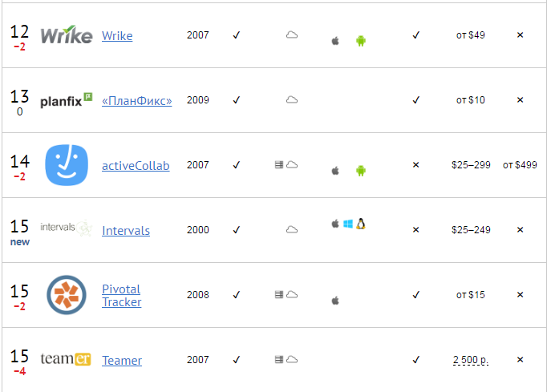The height and width of the screenshot is (392, 551).
Task: Click the Wrike logo image
Action: (66, 35)
